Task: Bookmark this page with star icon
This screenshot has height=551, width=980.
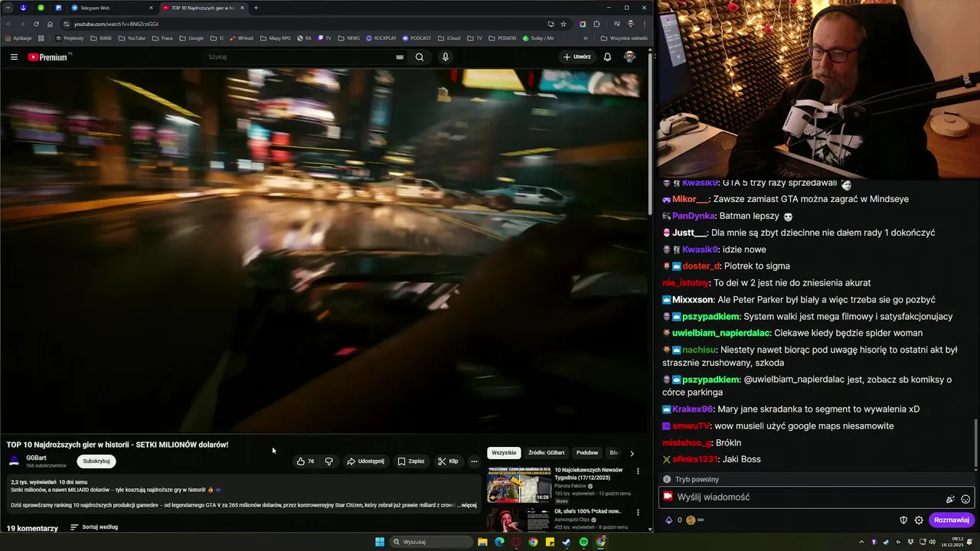Action: click(563, 24)
